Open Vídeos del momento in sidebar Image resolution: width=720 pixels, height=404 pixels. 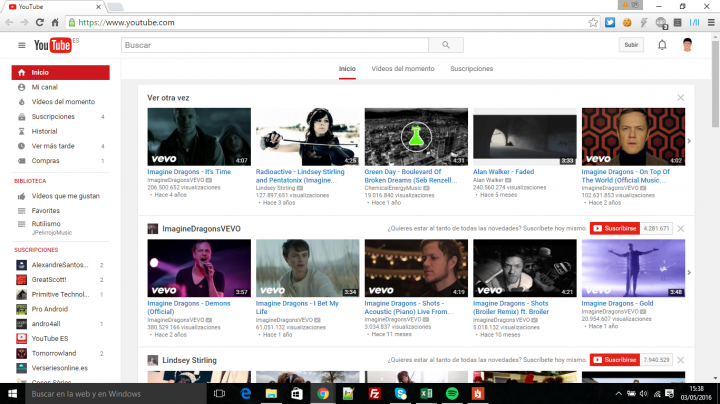point(61,102)
